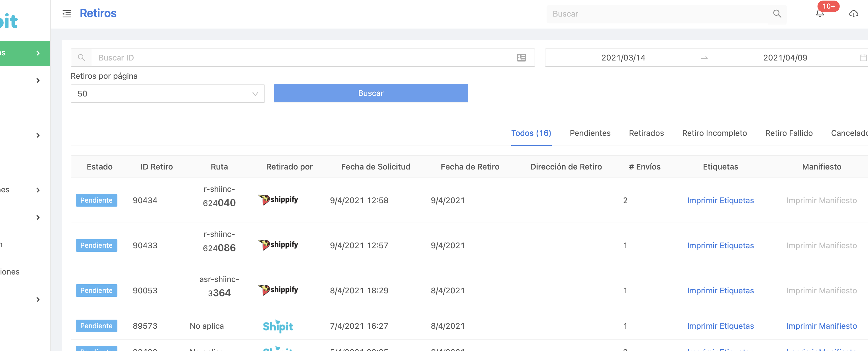
Task: Click the Estado column header
Action: coord(100,167)
